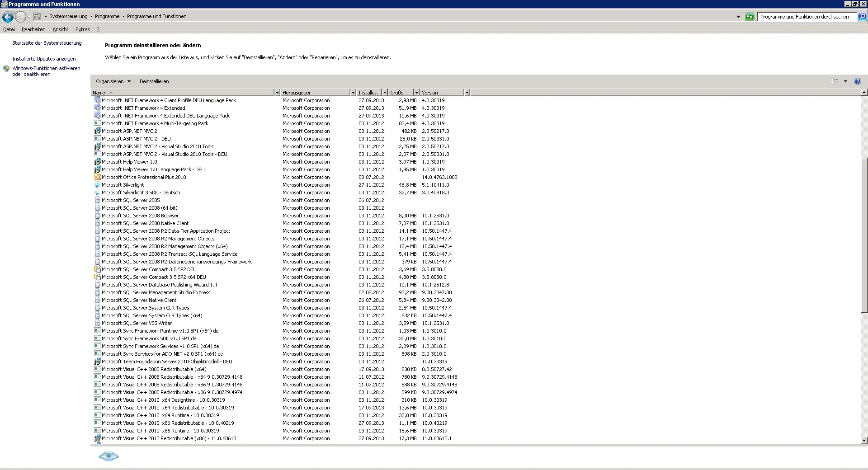The height and width of the screenshot is (470, 868).
Task: Open the Datei menu
Action: (x=9, y=29)
